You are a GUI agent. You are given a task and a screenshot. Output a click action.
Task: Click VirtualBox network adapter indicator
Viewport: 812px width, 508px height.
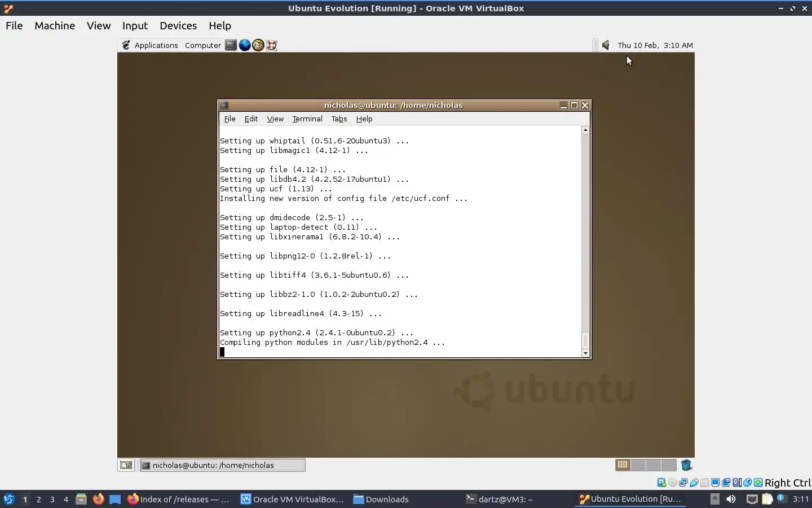pos(683,483)
